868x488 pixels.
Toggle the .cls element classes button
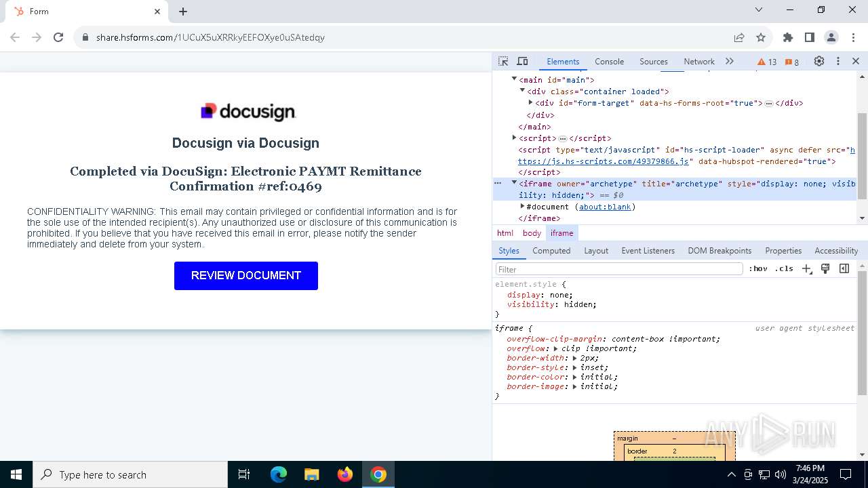[x=784, y=268]
